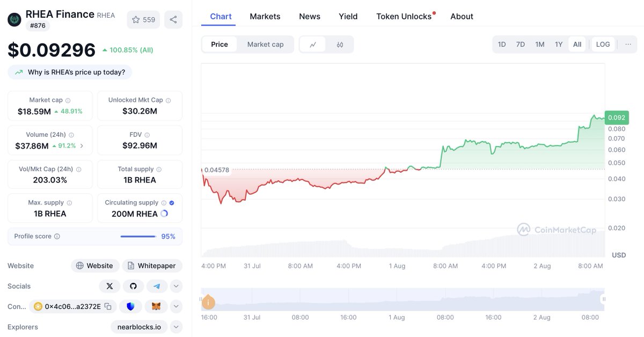The image size is (644, 337).
Task: Click the $92.96M FDV value
Action: [x=140, y=146]
